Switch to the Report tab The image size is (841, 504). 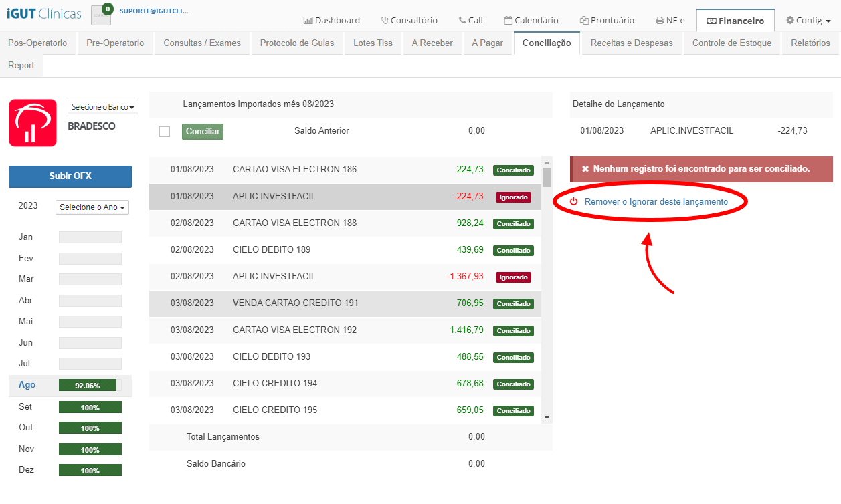[x=21, y=65]
